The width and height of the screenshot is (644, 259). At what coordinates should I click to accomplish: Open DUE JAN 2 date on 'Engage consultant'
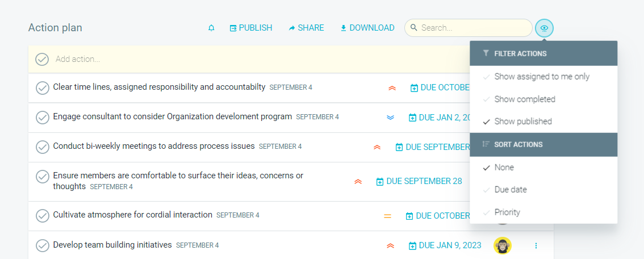tap(439, 118)
